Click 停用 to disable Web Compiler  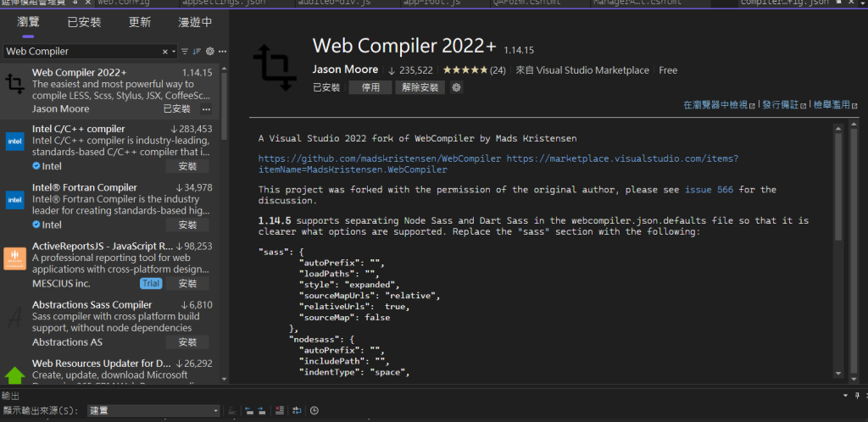tap(370, 87)
